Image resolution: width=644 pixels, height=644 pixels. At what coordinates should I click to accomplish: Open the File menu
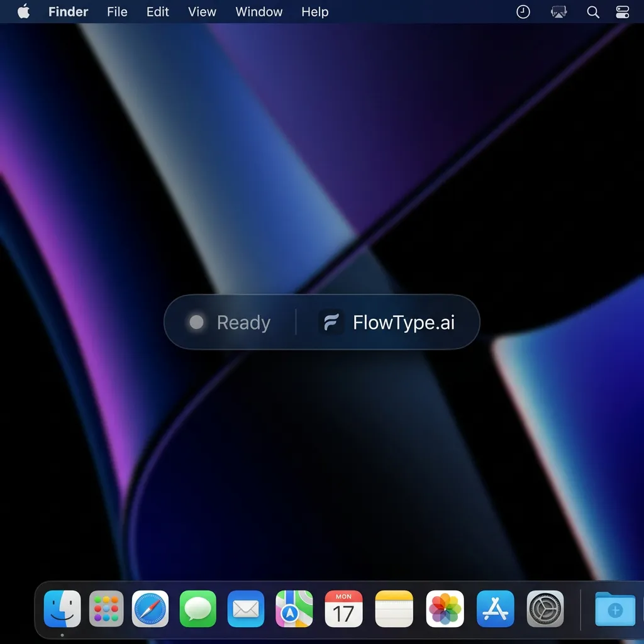(x=117, y=11)
